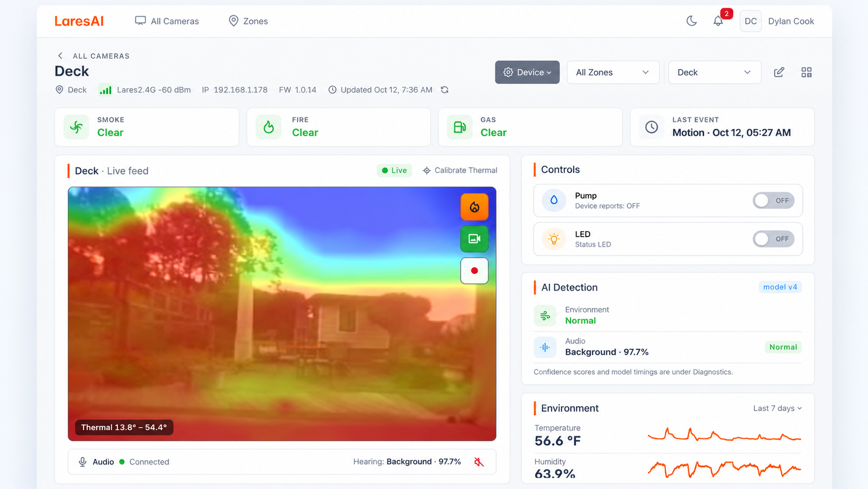Click the DC user avatar
Screen dimensions: 868x489
(751, 21)
